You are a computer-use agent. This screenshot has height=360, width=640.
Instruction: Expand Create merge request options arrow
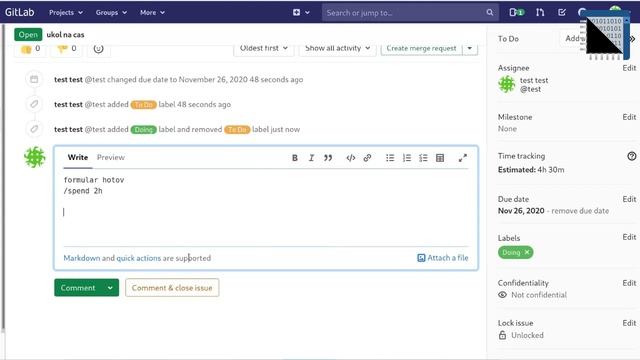coord(470,48)
